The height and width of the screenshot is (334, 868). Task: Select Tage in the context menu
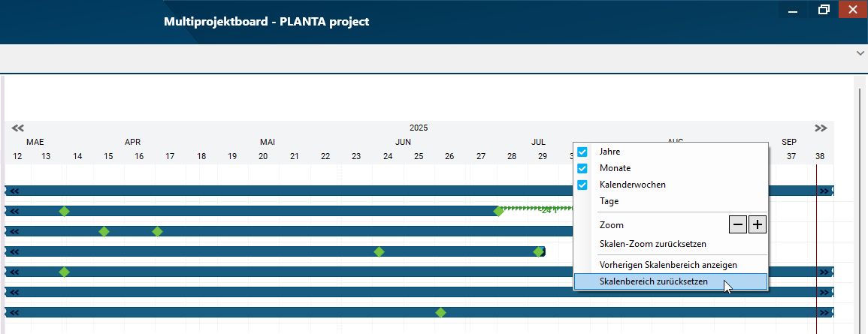(x=609, y=201)
